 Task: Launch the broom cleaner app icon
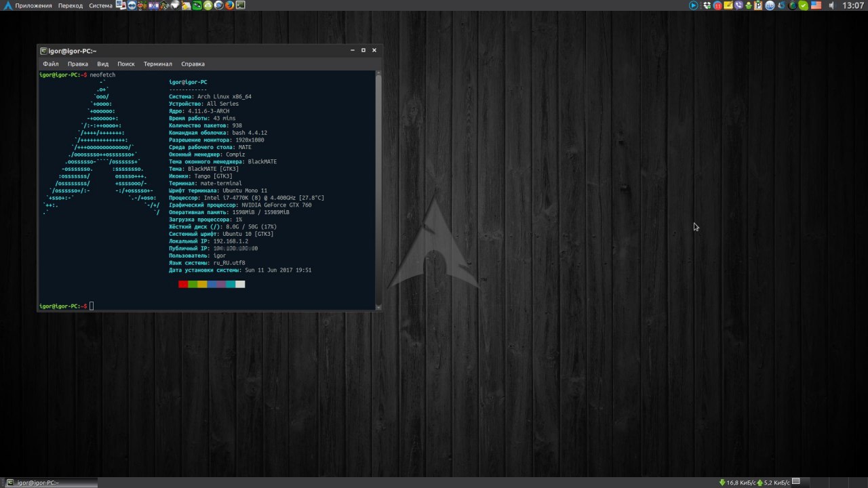pyautogui.click(x=186, y=5)
